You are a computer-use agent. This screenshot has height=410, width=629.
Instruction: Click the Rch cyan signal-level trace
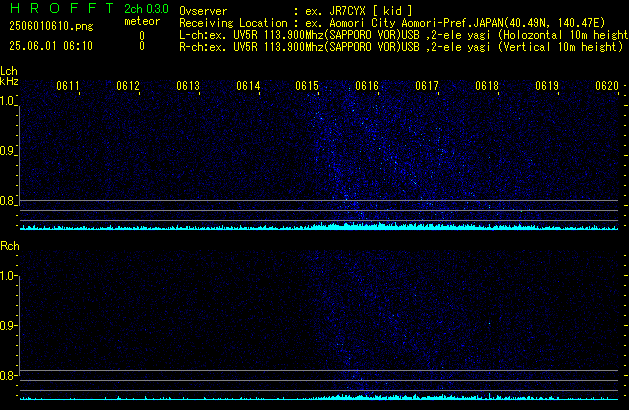click(x=319, y=397)
